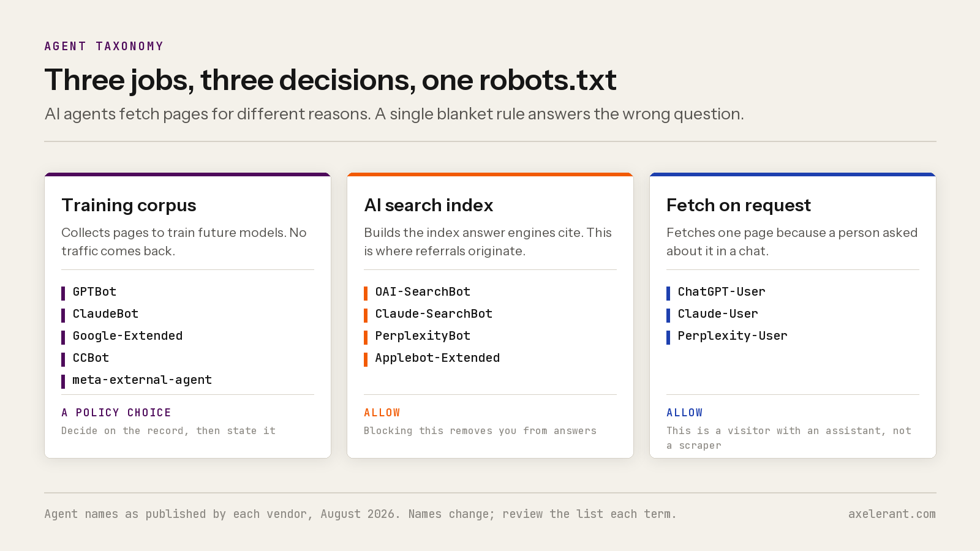Click the CCBot agent name
This screenshot has width=980, height=551.
click(91, 358)
